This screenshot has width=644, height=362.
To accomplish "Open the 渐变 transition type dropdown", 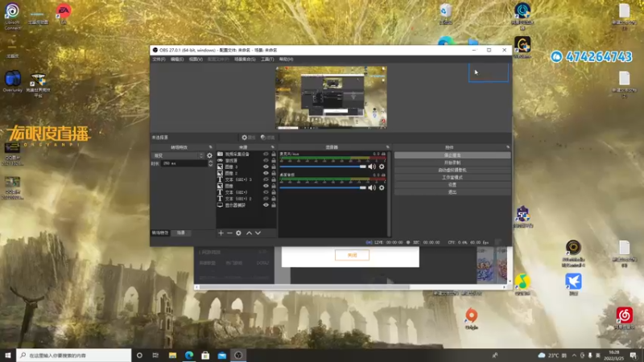I will click(178, 155).
